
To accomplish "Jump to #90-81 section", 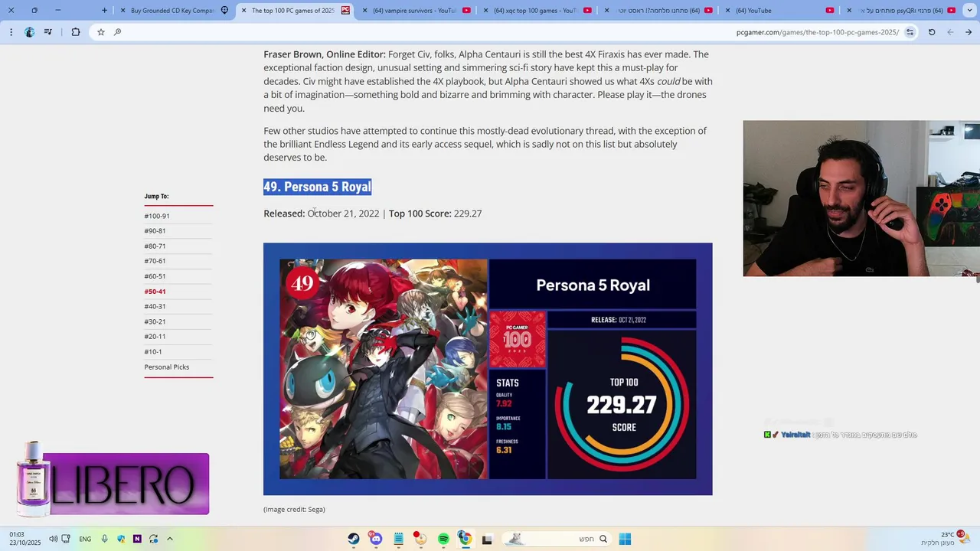I will click(x=155, y=231).
